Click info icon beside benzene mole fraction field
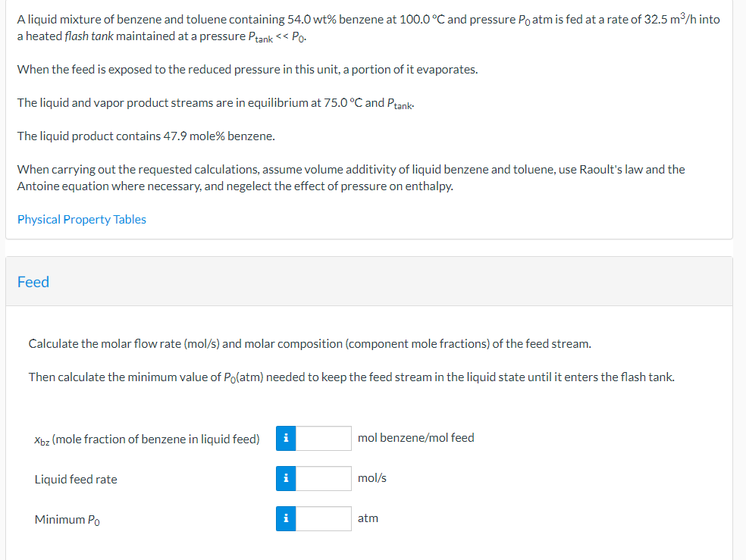Screen dimensions: 746x560 [x=285, y=438]
